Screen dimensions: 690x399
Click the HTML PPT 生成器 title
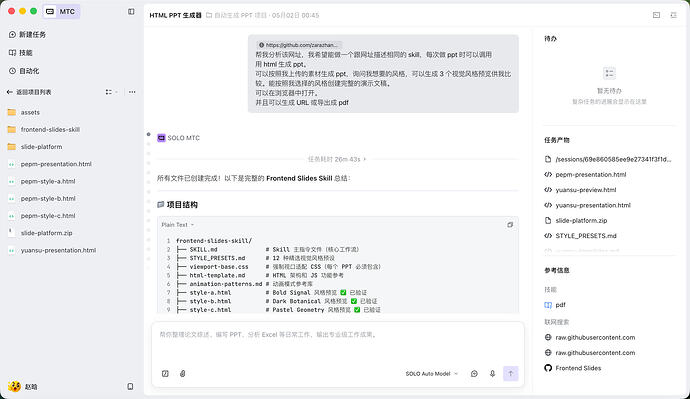point(175,15)
